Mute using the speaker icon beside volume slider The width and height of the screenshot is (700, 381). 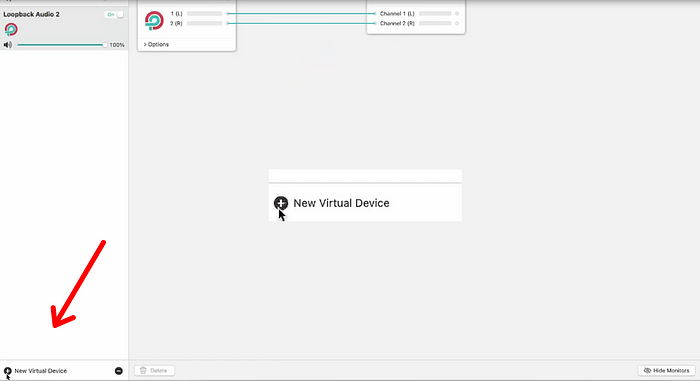pos(8,45)
